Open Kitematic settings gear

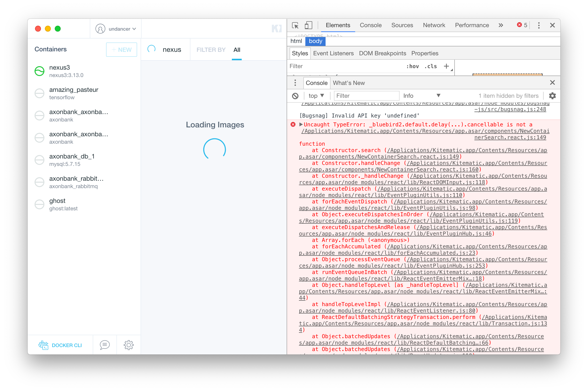(129, 345)
